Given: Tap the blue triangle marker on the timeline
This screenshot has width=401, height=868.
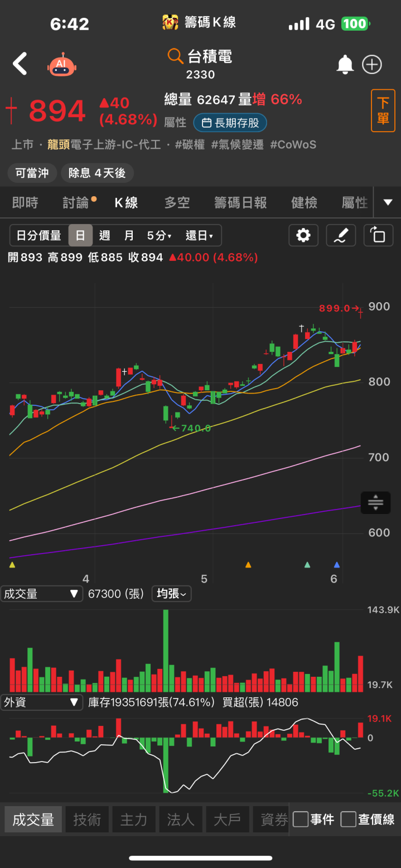Looking at the screenshot, I should pos(336,565).
